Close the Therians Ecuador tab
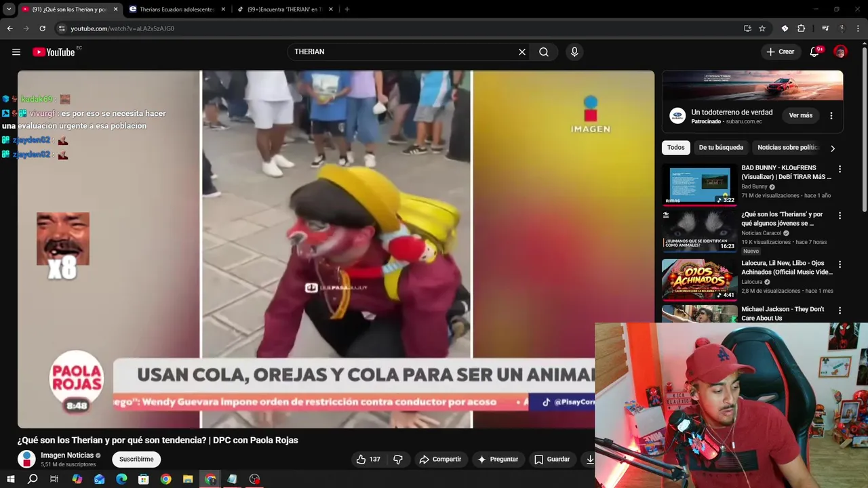The width and height of the screenshot is (868, 488). click(223, 9)
